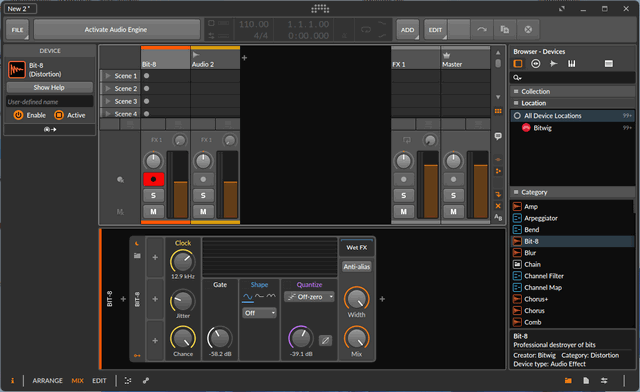
Task: Open the ADD menu button
Action: click(x=407, y=30)
